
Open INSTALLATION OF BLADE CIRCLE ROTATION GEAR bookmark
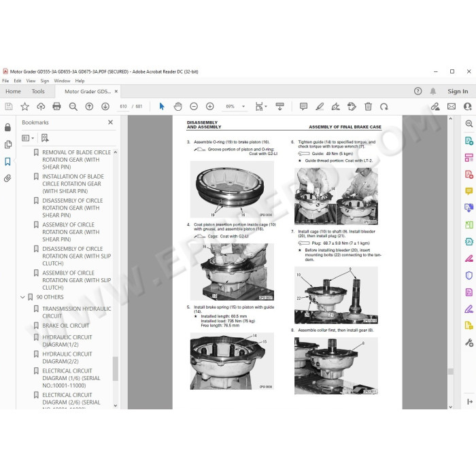[73, 184]
